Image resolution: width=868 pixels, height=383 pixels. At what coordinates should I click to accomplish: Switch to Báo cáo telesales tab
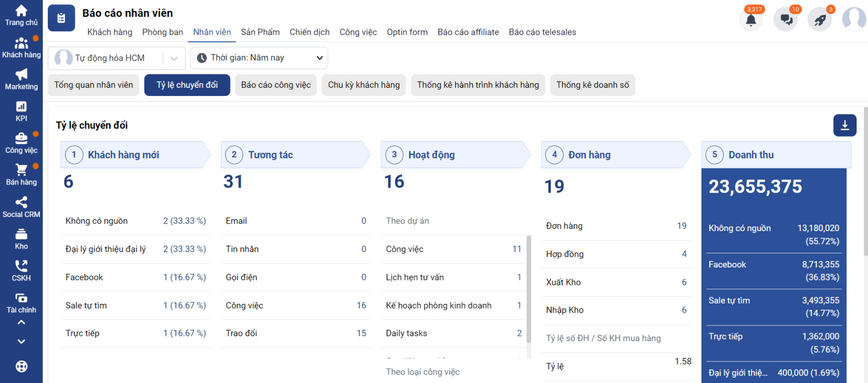pos(542,32)
